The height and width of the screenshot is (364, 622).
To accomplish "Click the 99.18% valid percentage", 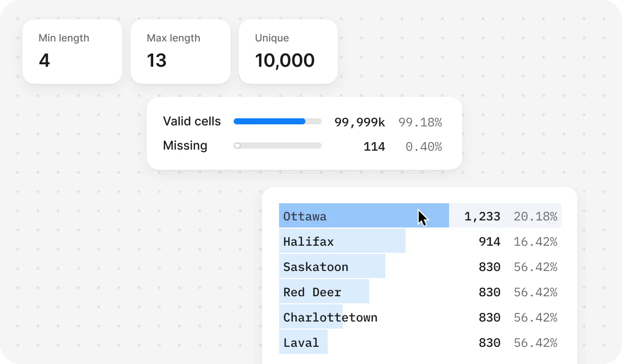I will pyautogui.click(x=420, y=122).
